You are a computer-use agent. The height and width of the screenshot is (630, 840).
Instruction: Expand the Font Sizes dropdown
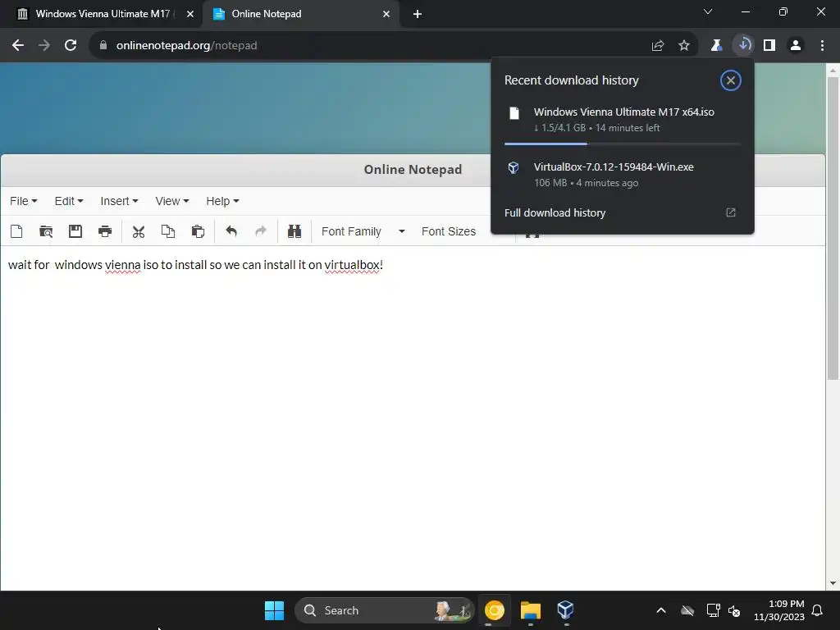(449, 231)
